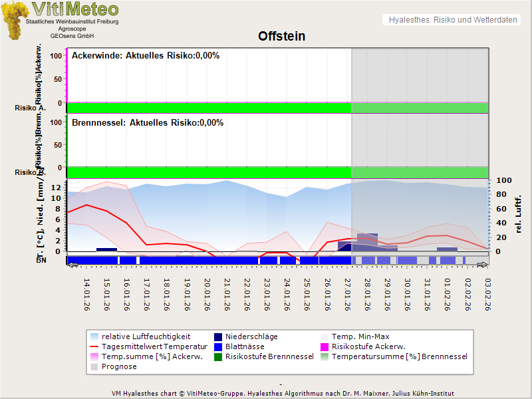Click the Temperatursumme [%] Brennnessel swatch
Screen dimensions: 532x399
(x=326, y=356)
